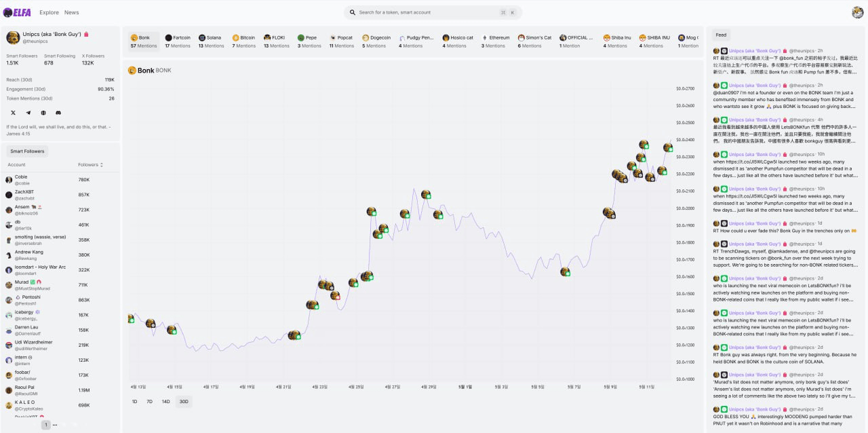
Task: Click the user avatar in top-right corner
Action: [857, 12]
